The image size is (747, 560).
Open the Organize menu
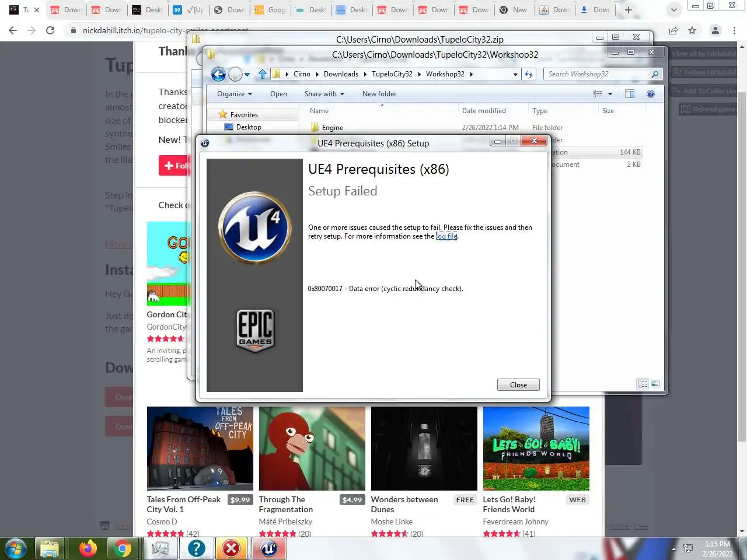[235, 94]
